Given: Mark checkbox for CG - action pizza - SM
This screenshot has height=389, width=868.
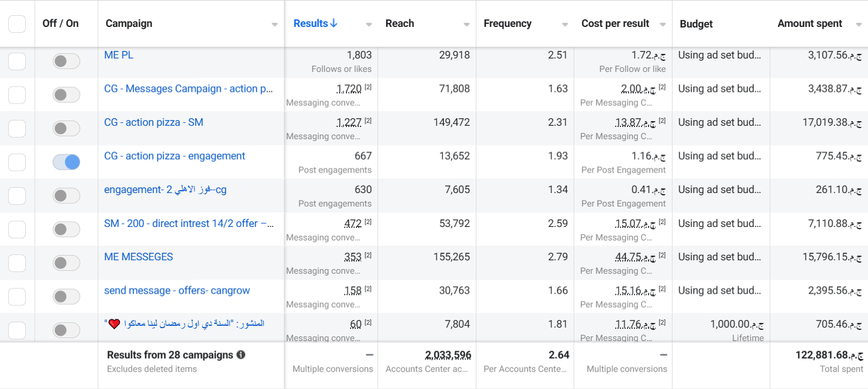Looking at the screenshot, I should click(x=17, y=129).
